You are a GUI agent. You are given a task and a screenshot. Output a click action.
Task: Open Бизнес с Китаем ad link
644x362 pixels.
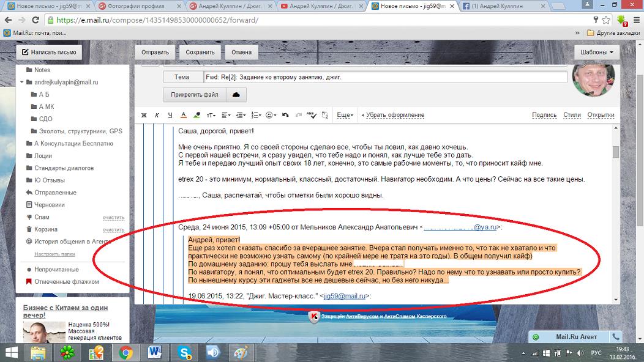[x=66, y=311]
